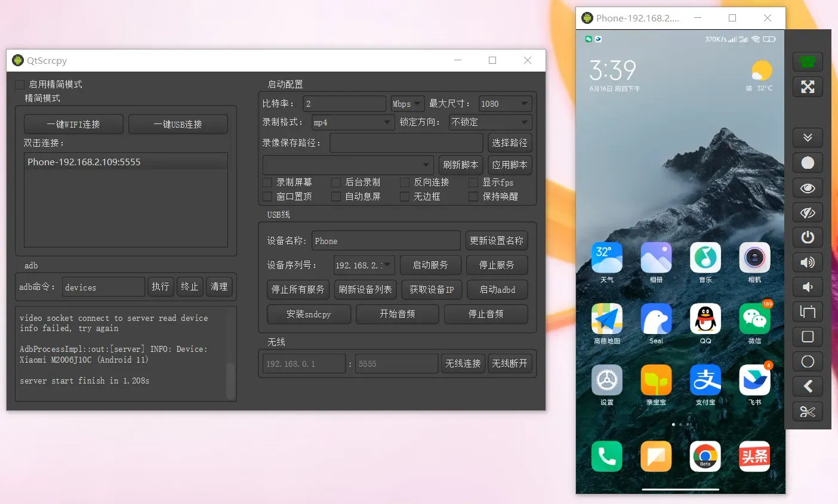The width and height of the screenshot is (838, 504).
Task: Click the 启动adbd button
Action: (x=497, y=289)
